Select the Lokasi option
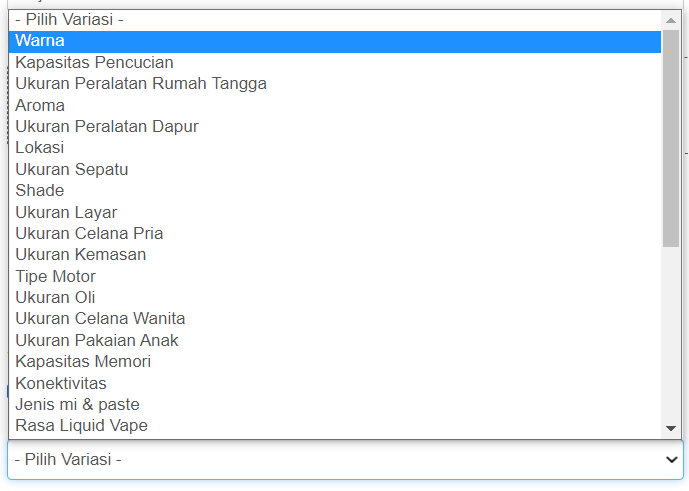Image resolution: width=689 pixels, height=491 pixels. [40, 148]
